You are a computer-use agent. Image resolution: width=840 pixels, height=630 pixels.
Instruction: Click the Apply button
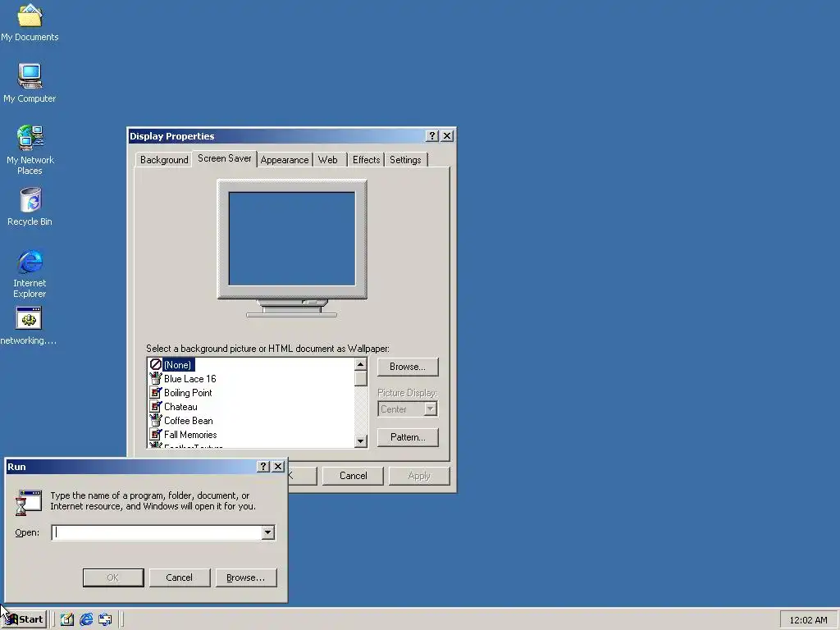click(419, 476)
